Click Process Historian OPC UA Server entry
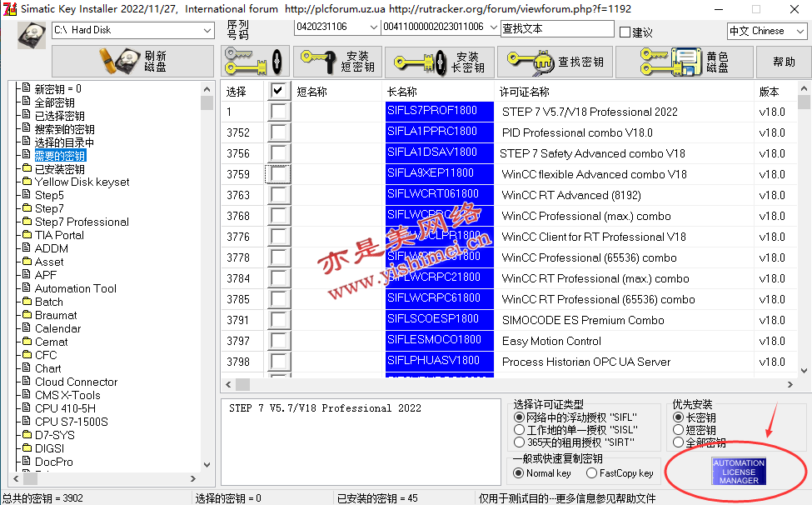 pyautogui.click(x=586, y=362)
